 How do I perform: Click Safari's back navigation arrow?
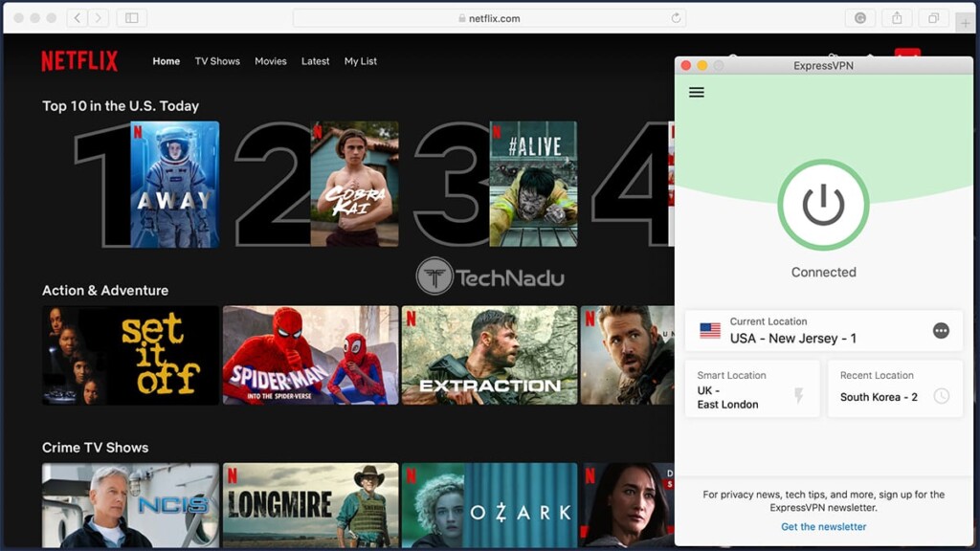[77, 18]
